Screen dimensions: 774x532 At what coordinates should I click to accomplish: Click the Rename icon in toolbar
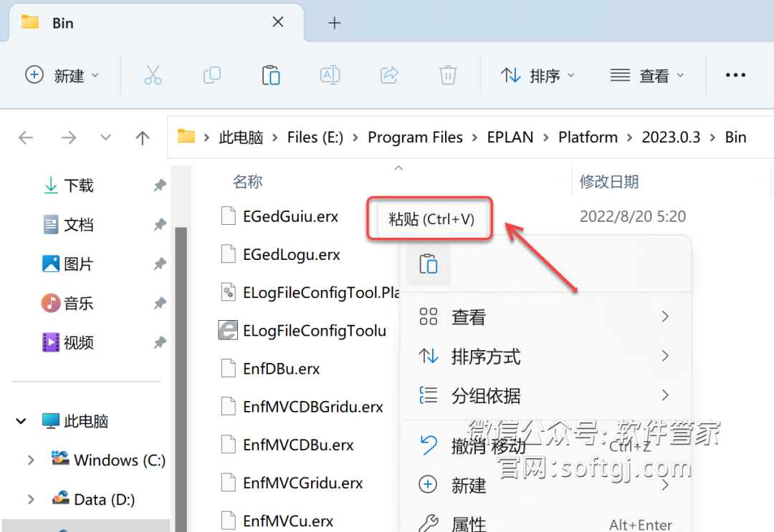coord(330,75)
